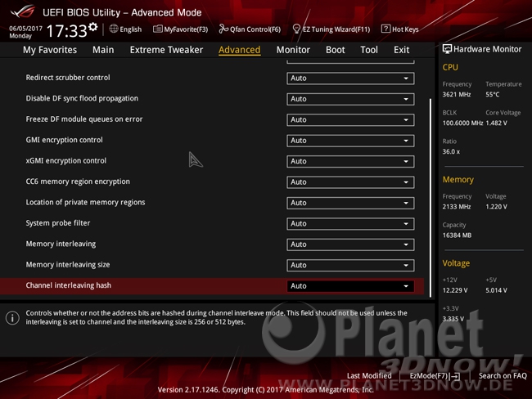Screen dimensions: 532x399
Task: Click CPU frequency value 3621 MHz
Action: tap(457, 95)
